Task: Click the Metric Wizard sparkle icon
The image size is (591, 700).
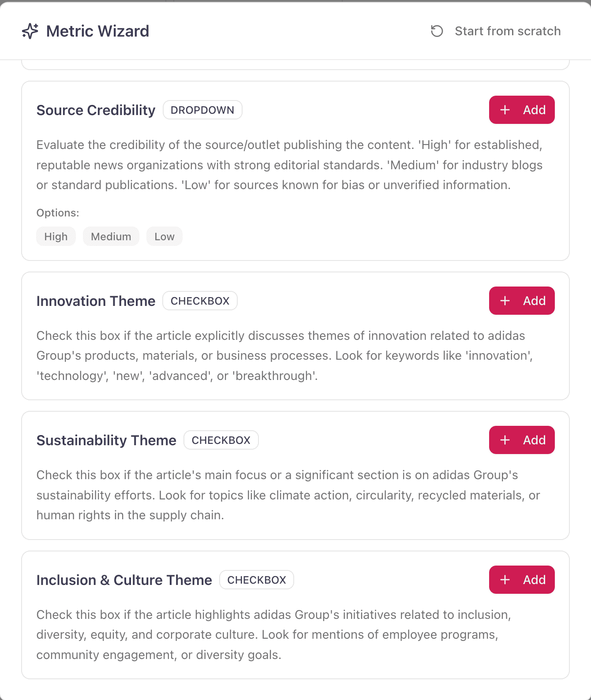Action: point(30,31)
